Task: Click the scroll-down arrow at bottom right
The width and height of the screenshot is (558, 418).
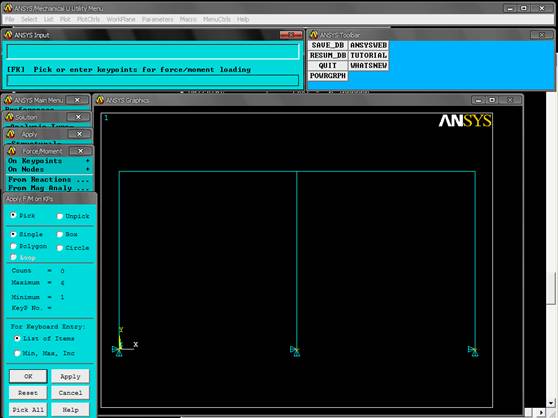Action: 551,403
